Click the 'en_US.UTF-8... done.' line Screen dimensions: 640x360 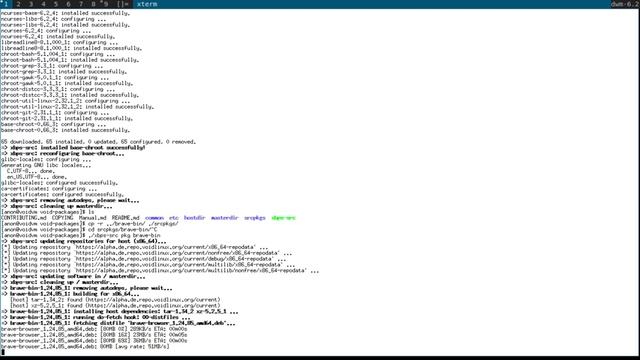pos(37,177)
